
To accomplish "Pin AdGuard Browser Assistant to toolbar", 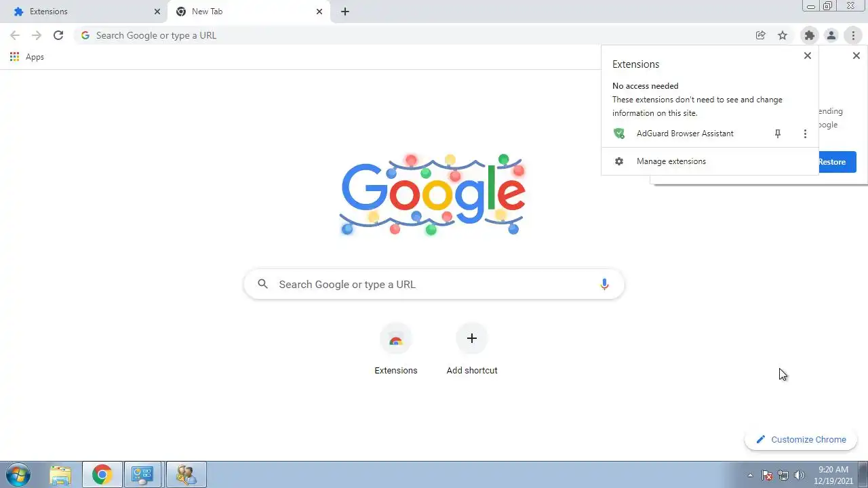I will coord(778,134).
